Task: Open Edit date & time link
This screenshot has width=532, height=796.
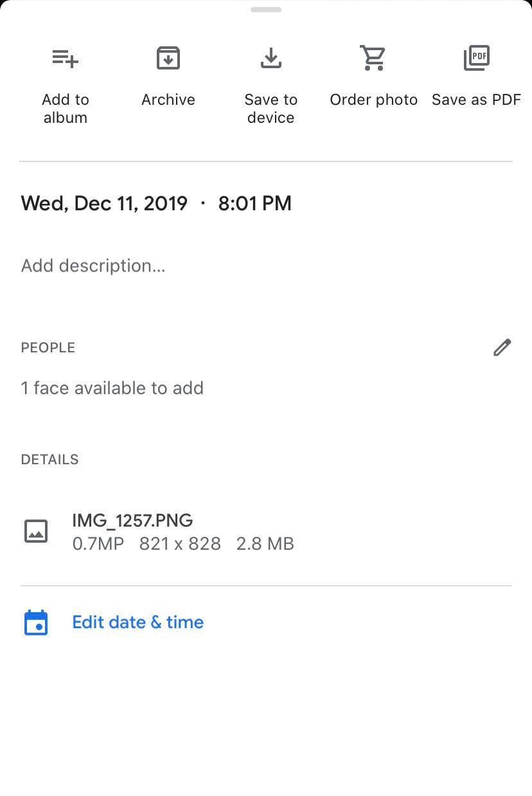Action: click(137, 622)
